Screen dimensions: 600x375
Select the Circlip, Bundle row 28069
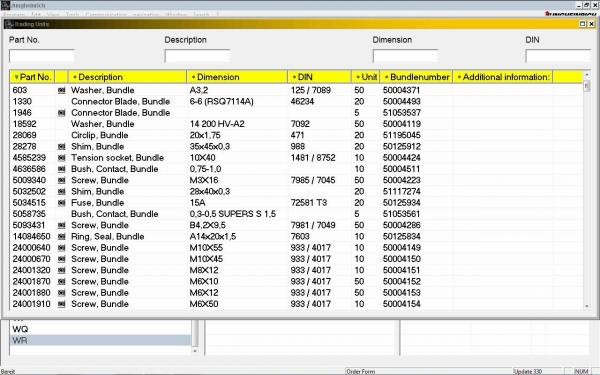296,135
